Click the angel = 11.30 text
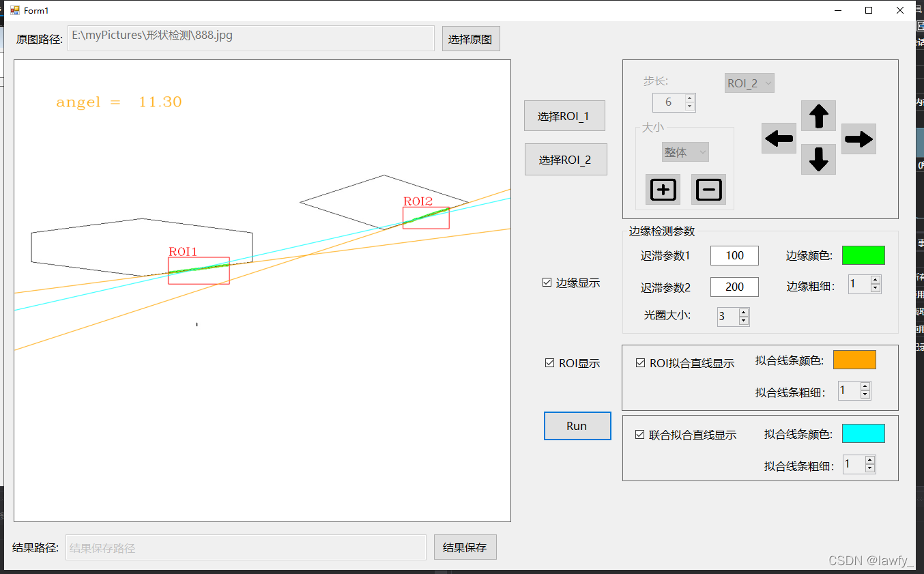The image size is (924, 574). pyautogui.click(x=119, y=102)
